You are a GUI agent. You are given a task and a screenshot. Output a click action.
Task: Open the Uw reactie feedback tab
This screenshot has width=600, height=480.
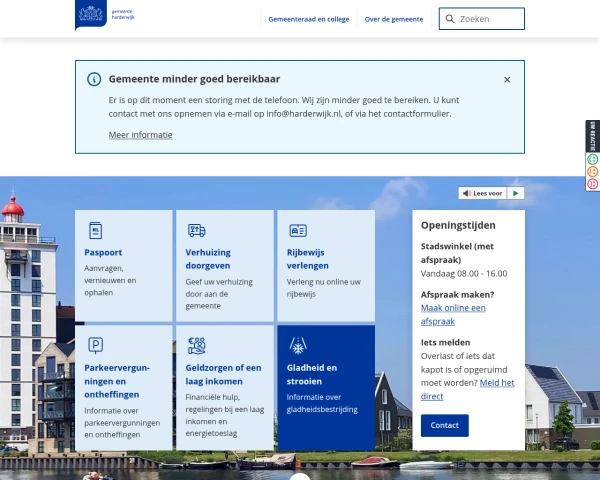click(593, 136)
